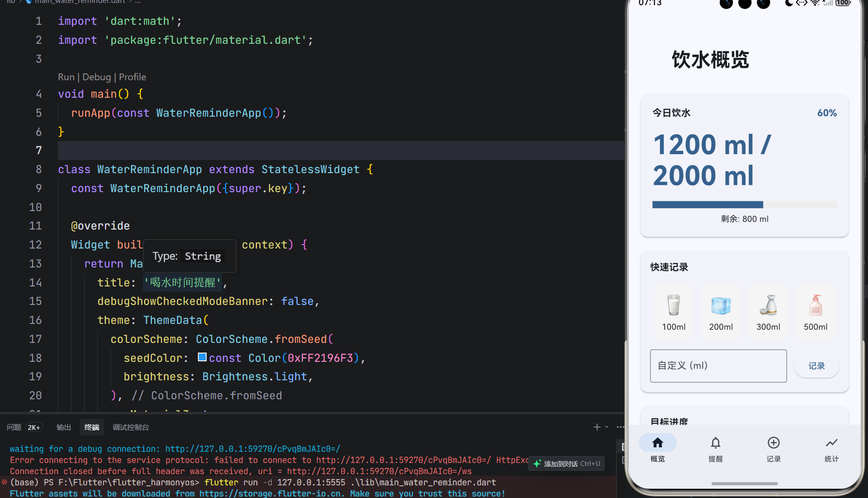
Task: Click the 剩余: 800 ml text
Action: tap(744, 219)
